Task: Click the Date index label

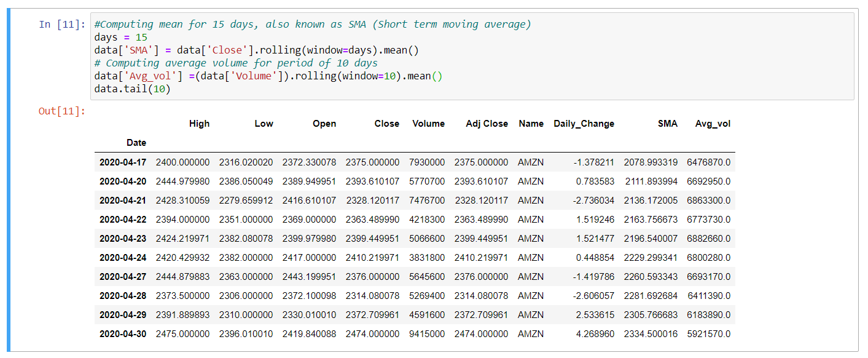Action: click(x=136, y=143)
